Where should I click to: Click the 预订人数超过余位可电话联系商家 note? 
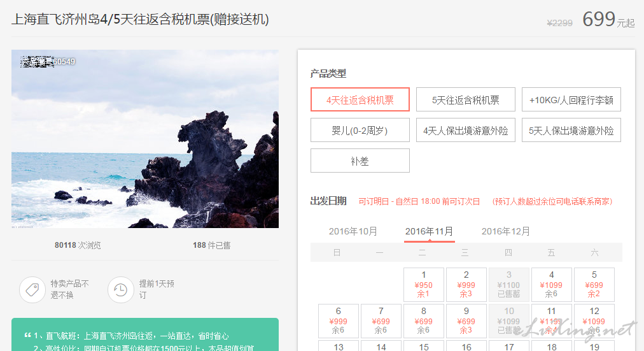[x=552, y=201]
